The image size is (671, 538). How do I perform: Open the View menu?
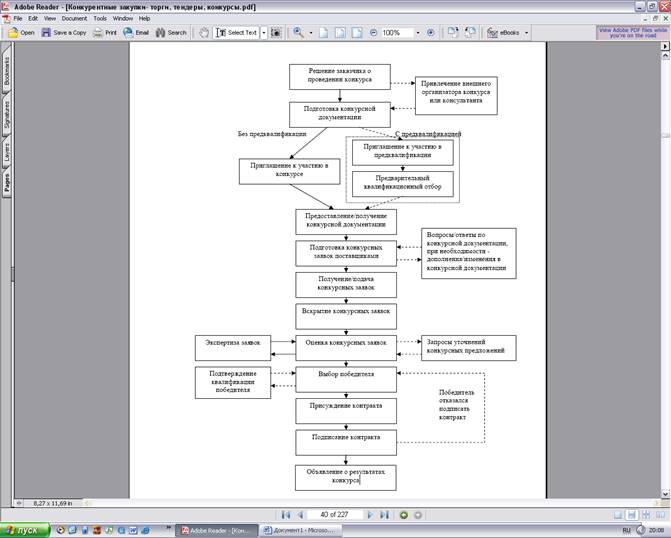(49, 18)
